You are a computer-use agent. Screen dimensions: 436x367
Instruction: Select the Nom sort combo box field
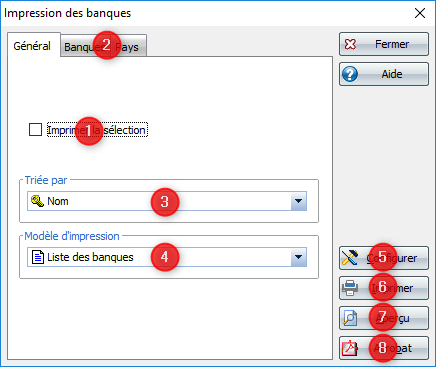(167, 201)
